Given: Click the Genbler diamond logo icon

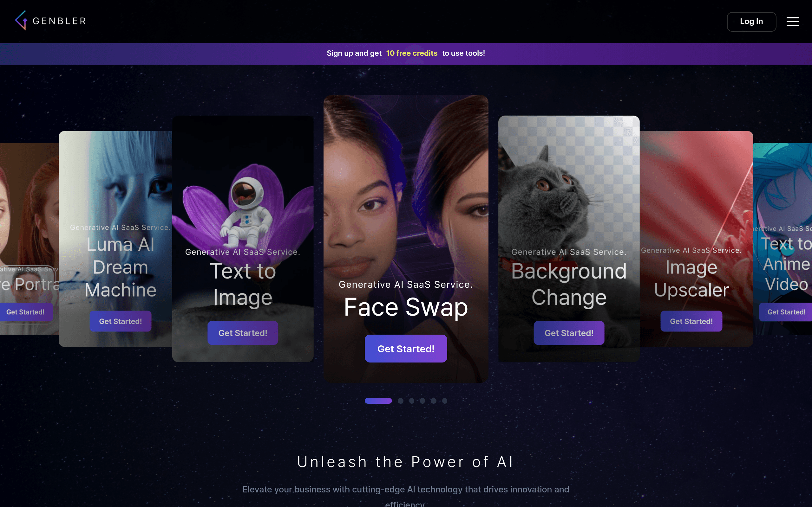Looking at the screenshot, I should click(x=21, y=21).
